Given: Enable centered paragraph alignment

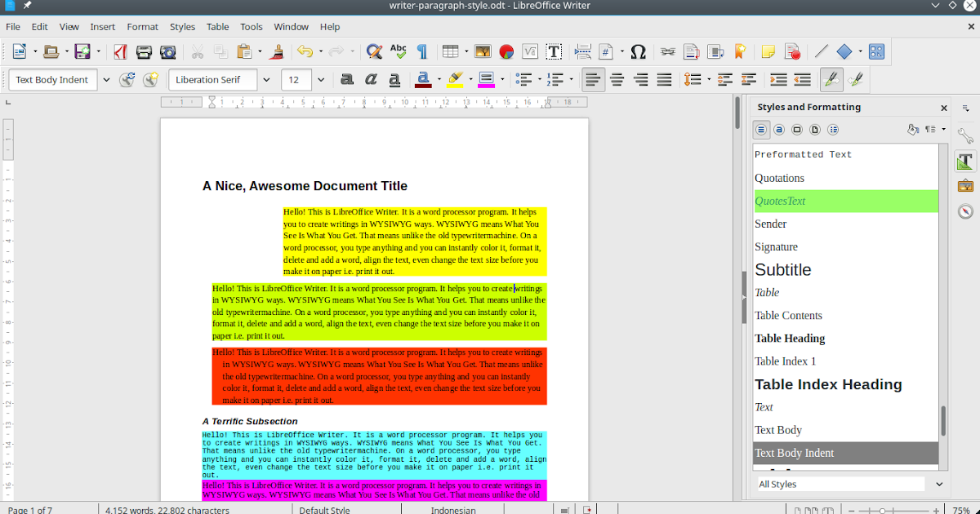Looking at the screenshot, I should (617, 79).
